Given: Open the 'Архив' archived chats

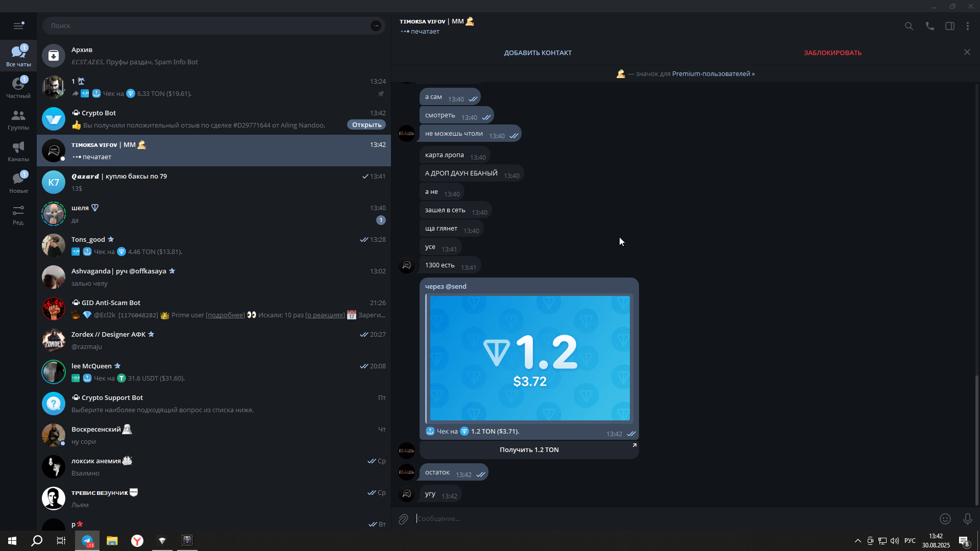Looking at the screenshot, I should 214,56.
